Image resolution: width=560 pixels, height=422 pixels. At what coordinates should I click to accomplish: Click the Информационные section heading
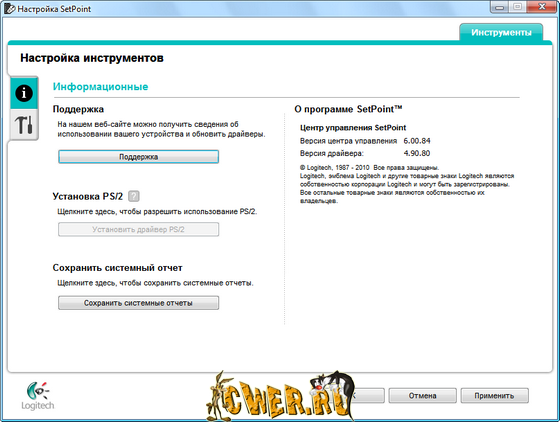100,86
